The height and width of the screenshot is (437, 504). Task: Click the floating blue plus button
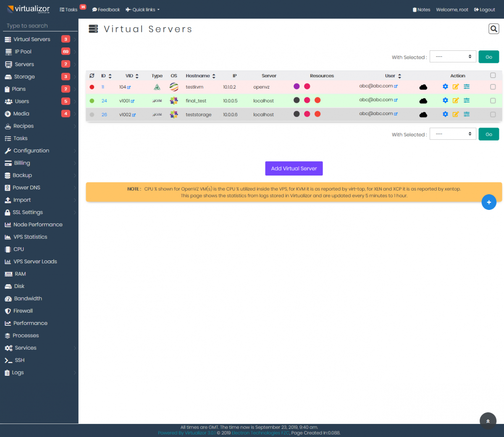pyautogui.click(x=488, y=202)
